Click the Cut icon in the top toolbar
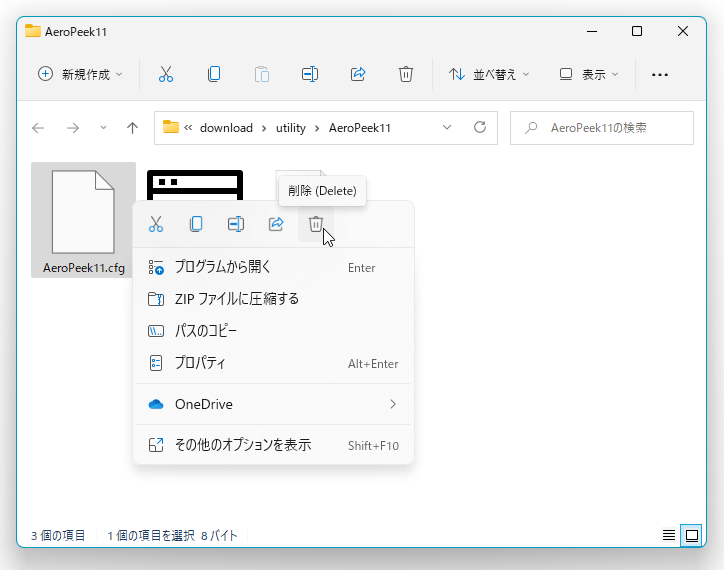 (x=166, y=74)
